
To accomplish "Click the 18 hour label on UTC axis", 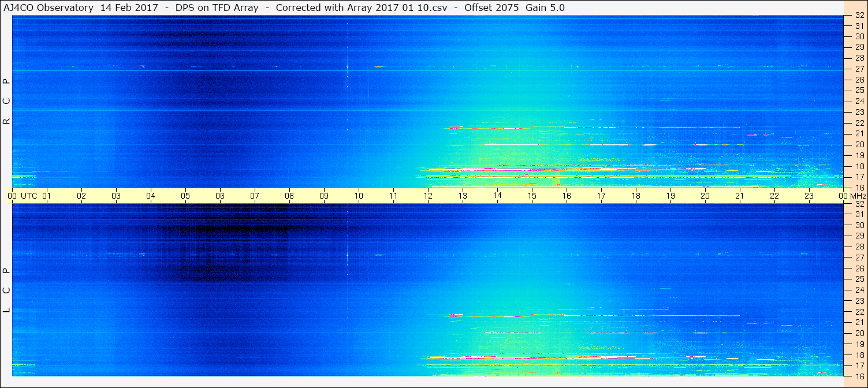I will tap(636, 196).
